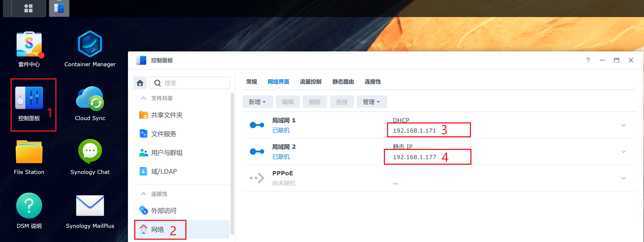Click the LAN 1 connection icon
The height and width of the screenshot is (242, 644).
257,125
